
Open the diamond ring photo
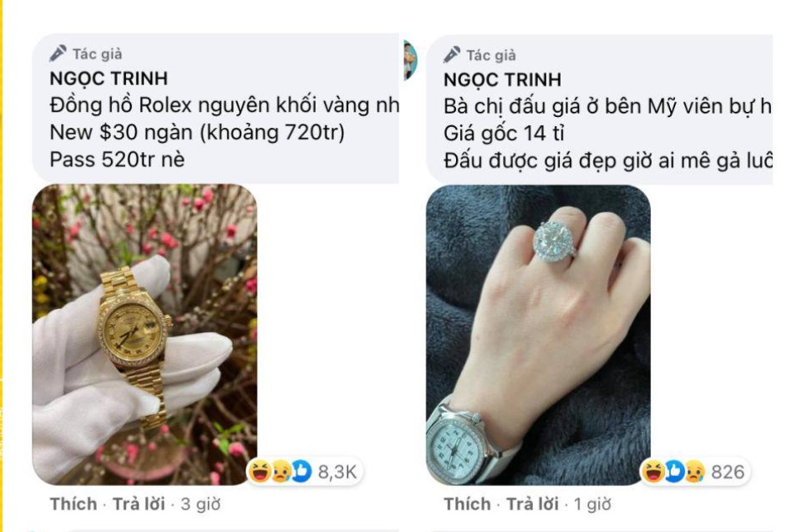(538, 335)
